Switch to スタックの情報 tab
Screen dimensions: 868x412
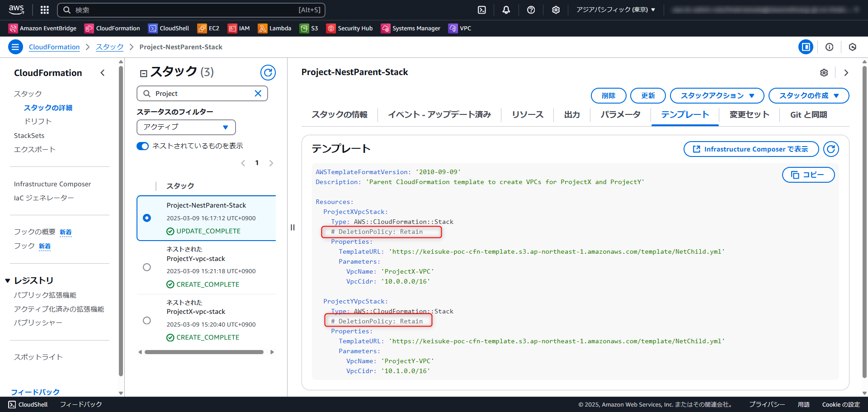[x=340, y=115]
